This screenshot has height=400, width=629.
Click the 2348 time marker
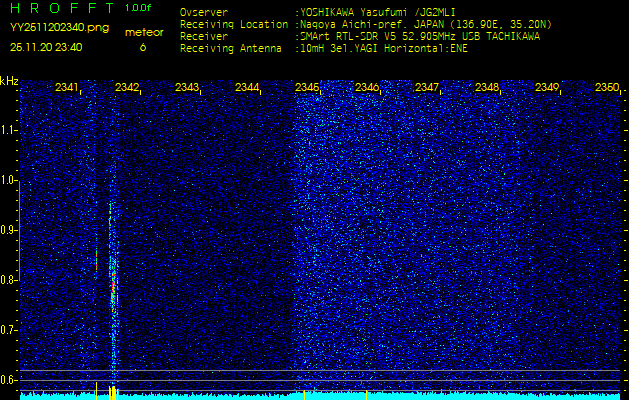tap(487, 87)
